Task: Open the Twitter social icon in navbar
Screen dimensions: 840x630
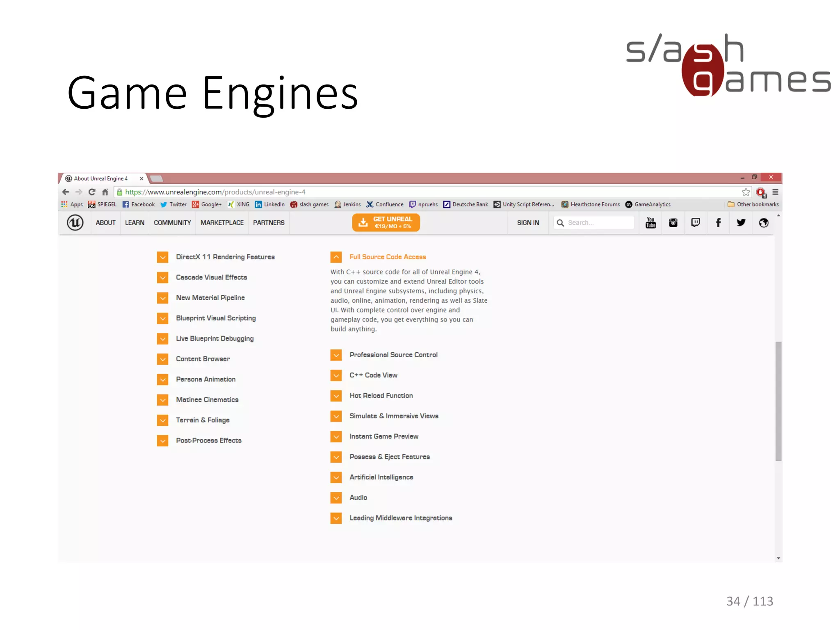Action: 741,223
